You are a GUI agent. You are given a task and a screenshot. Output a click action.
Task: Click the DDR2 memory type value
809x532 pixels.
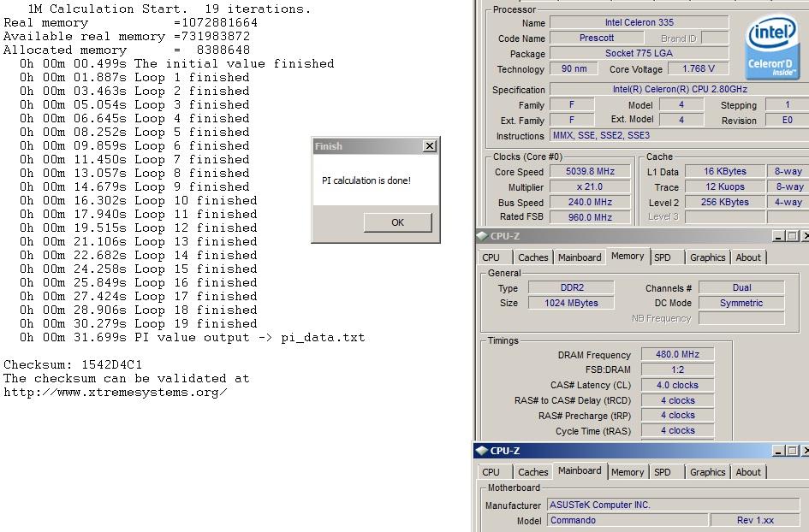coord(571,287)
